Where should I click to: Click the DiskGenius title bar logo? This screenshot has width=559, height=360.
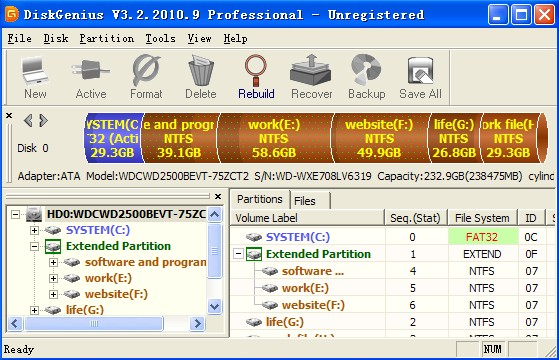point(11,14)
